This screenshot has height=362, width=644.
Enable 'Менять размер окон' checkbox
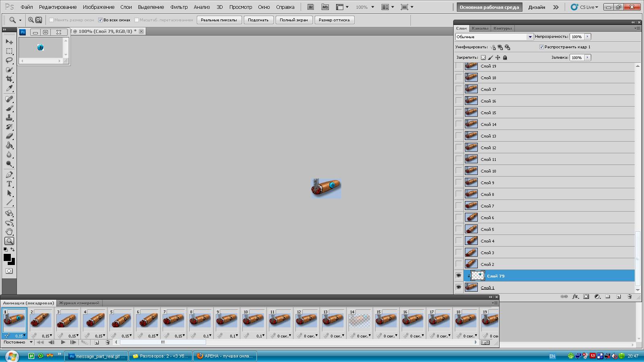click(51, 20)
